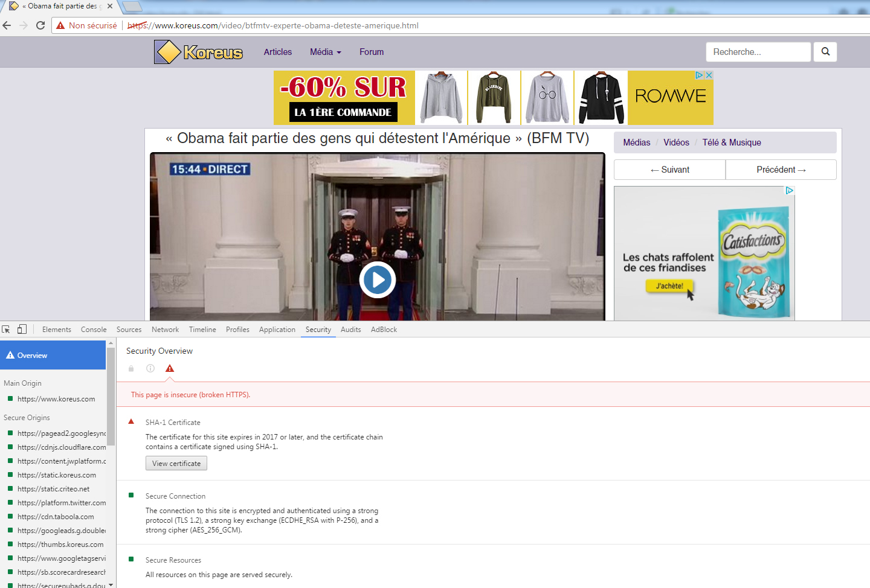Image resolution: width=870 pixels, height=588 pixels.
Task: Click the magnifier search button
Action: (825, 52)
